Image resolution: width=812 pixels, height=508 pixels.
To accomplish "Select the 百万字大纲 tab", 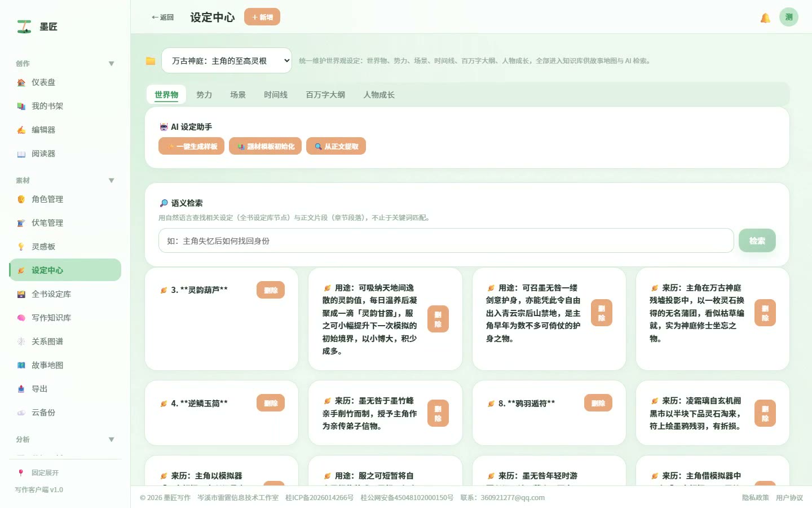I will (325, 95).
